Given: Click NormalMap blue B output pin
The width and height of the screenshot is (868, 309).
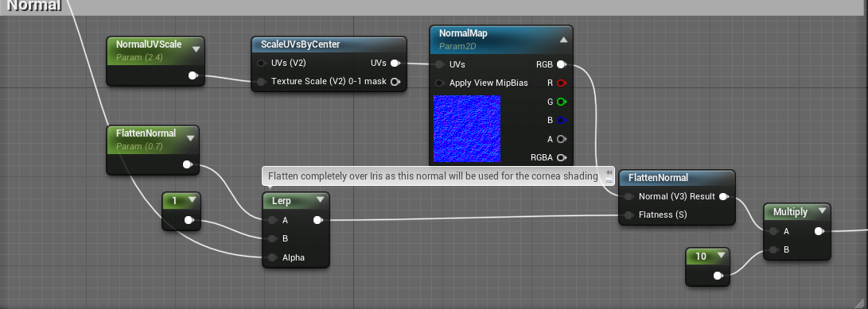Looking at the screenshot, I should coord(562,121).
